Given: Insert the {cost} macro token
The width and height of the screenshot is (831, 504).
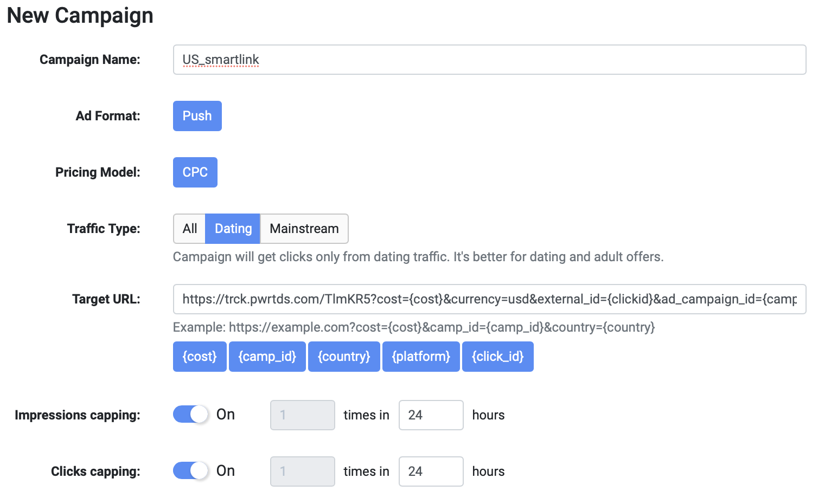Looking at the screenshot, I should [200, 357].
